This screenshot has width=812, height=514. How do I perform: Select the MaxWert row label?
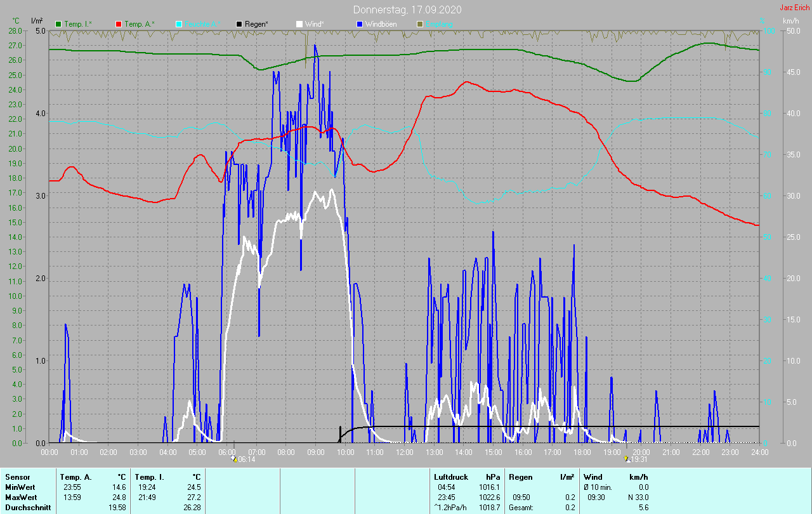tap(20, 497)
